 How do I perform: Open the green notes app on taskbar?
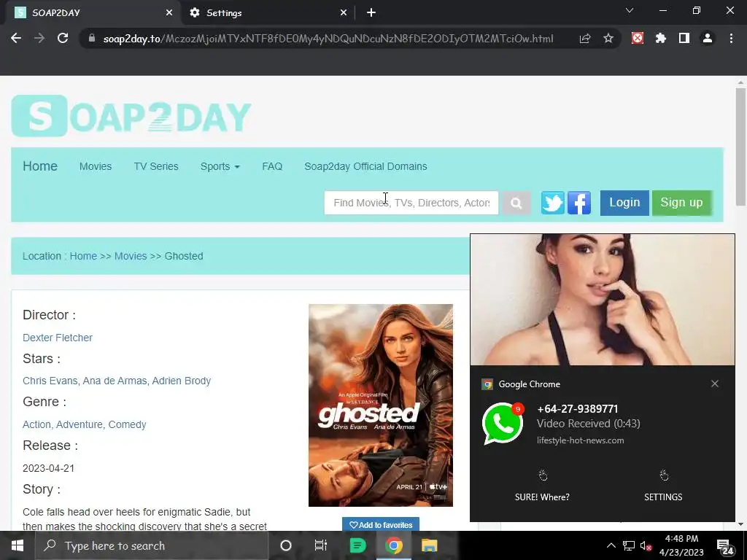pos(357,545)
